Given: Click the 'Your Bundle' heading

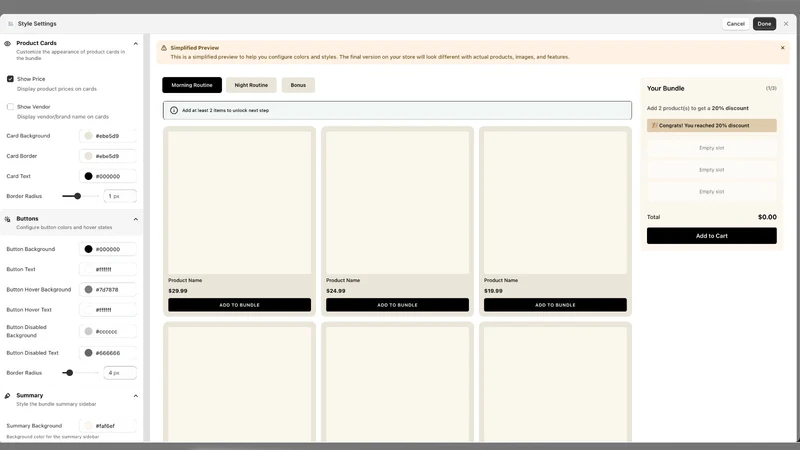Looking at the screenshot, I should click(665, 88).
